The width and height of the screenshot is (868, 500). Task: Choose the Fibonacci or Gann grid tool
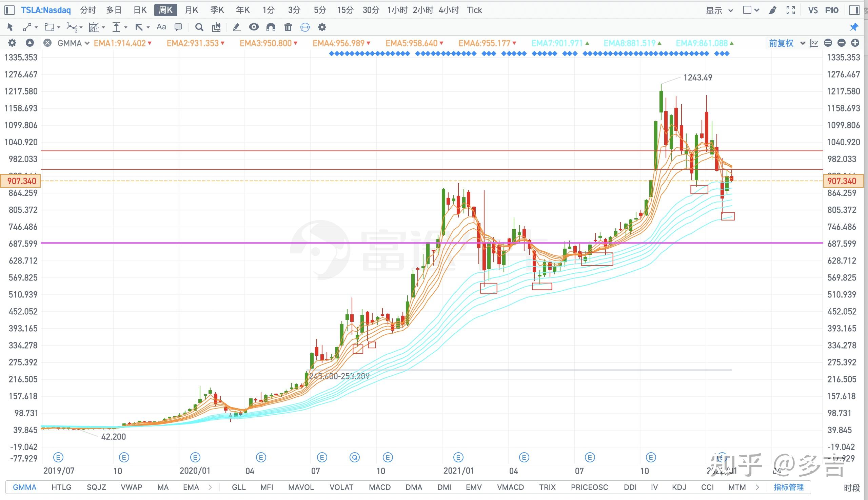click(x=94, y=27)
